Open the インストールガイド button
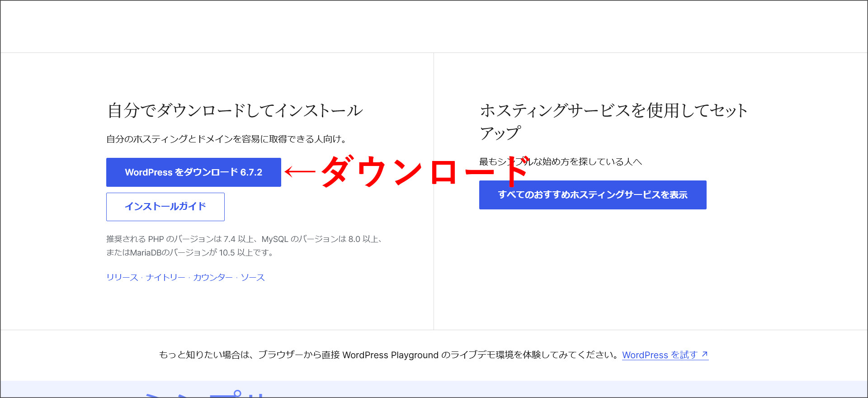 coord(165,207)
